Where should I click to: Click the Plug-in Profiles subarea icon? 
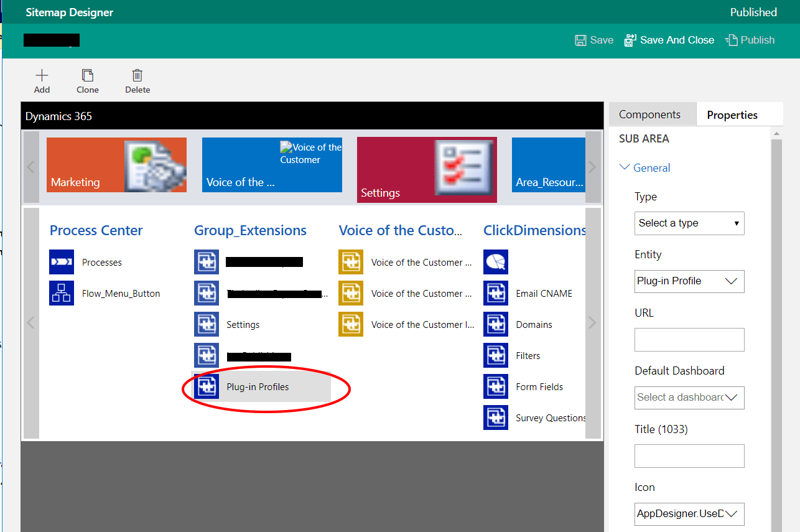pyautogui.click(x=207, y=386)
